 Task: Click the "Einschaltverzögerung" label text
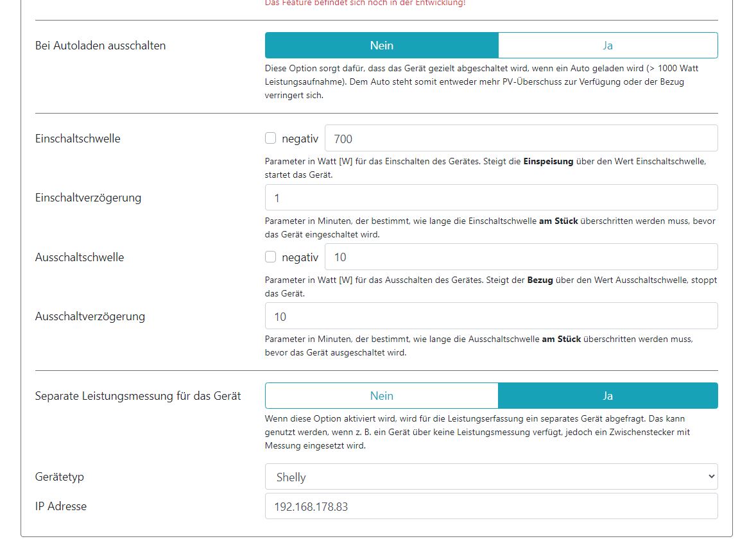click(x=88, y=198)
